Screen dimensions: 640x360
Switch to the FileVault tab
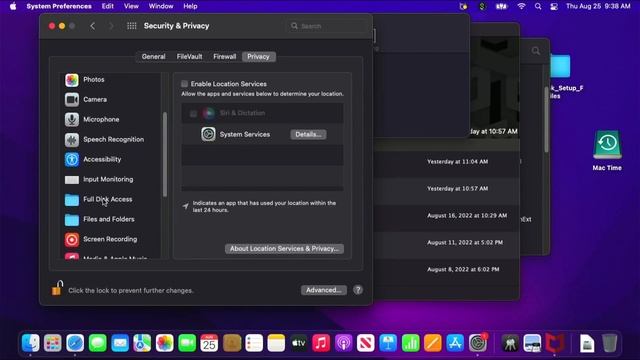pos(189,57)
